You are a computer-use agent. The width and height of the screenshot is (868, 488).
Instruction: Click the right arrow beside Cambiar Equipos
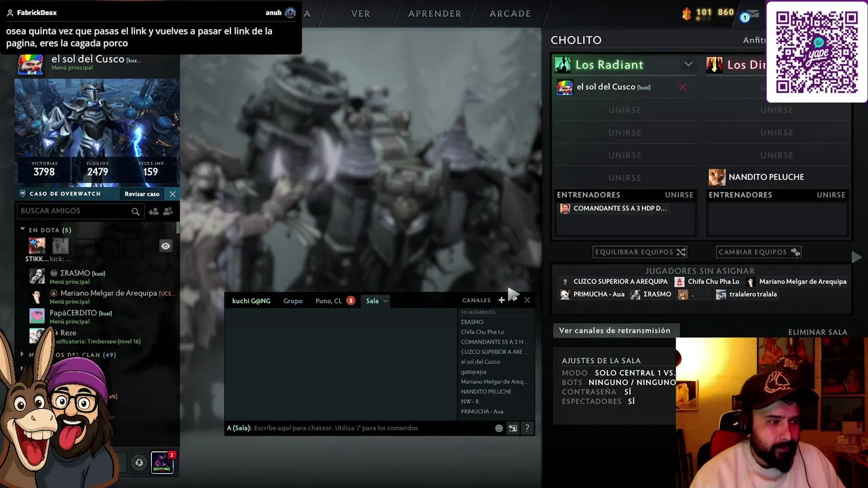pyautogui.click(x=856, y=258)
